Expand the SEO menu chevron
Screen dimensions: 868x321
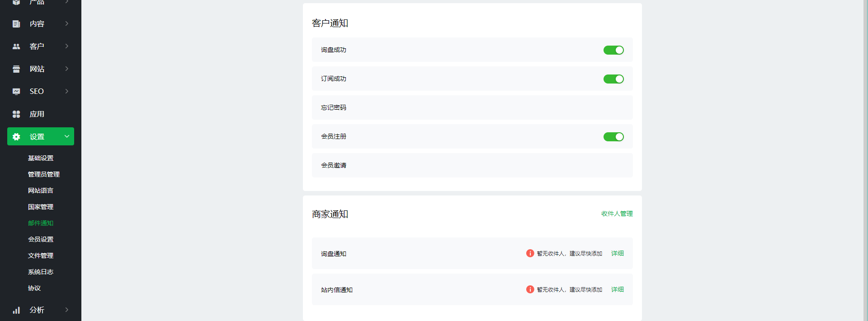[x=67, y=91]
